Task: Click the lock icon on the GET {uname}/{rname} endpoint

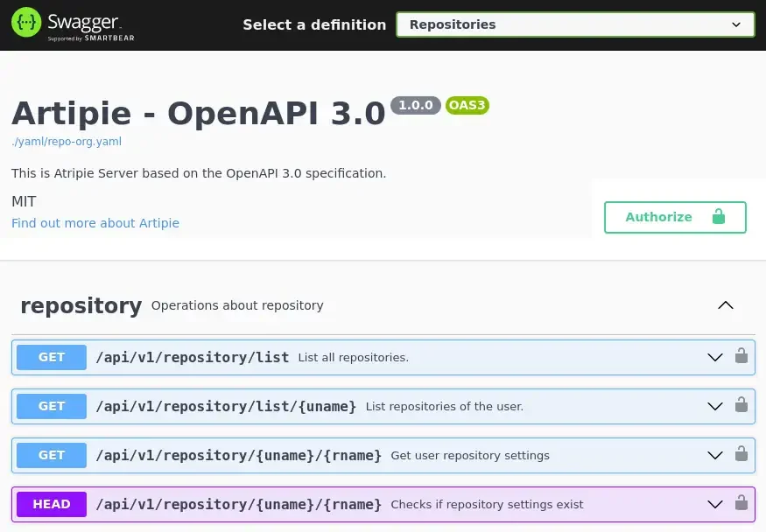Action: (741, 455)
